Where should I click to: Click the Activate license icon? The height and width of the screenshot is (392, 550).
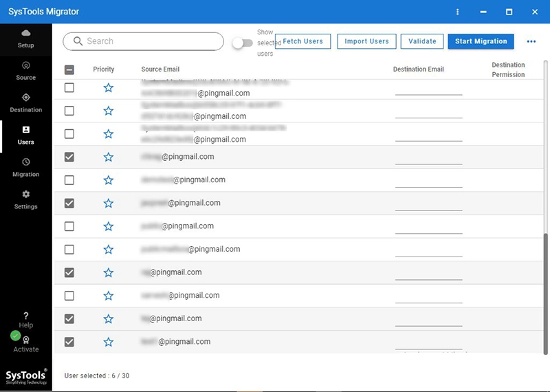pyautogui.click(x=26, y=340)
